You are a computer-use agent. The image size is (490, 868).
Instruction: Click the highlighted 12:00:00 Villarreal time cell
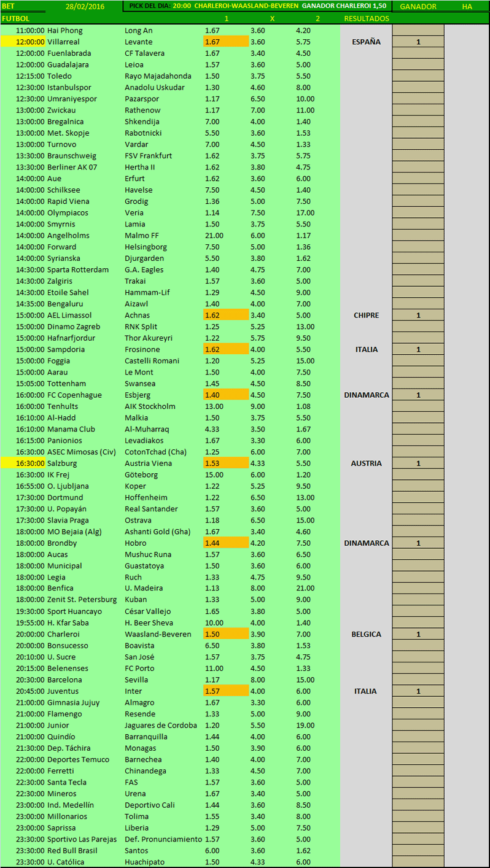(x=23, y=42)
